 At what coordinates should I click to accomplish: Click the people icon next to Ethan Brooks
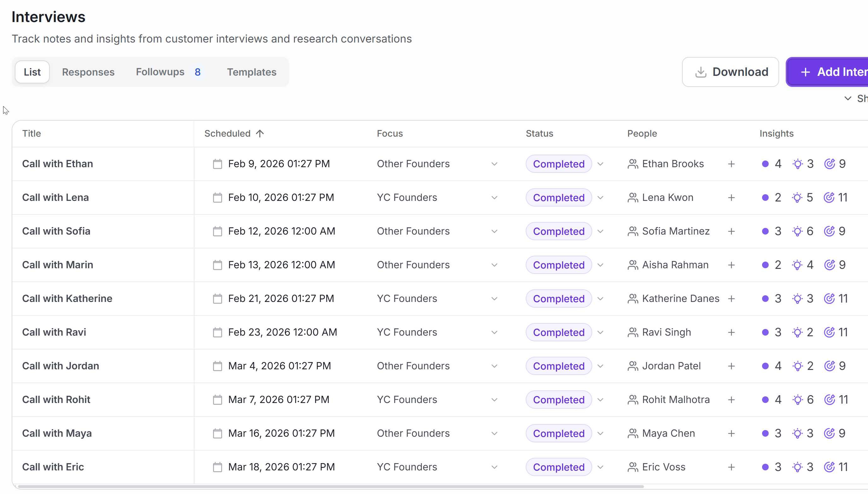(632, 163)
